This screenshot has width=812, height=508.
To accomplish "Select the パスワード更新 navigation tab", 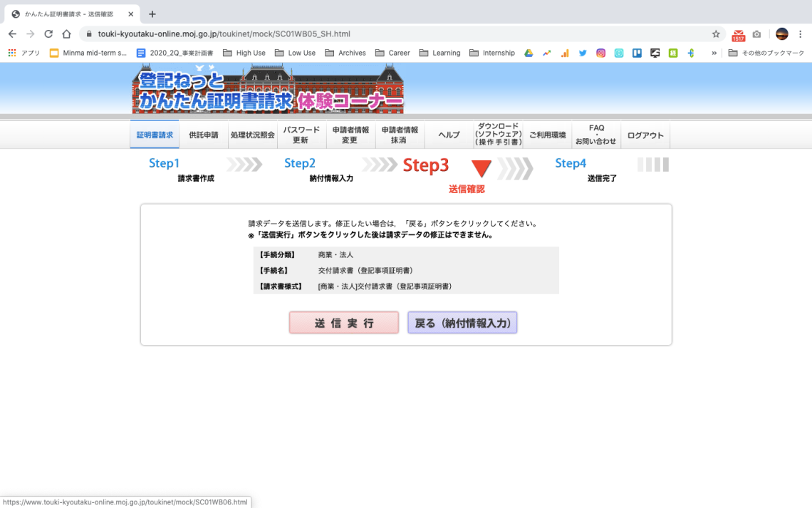I will click(301, 135).
